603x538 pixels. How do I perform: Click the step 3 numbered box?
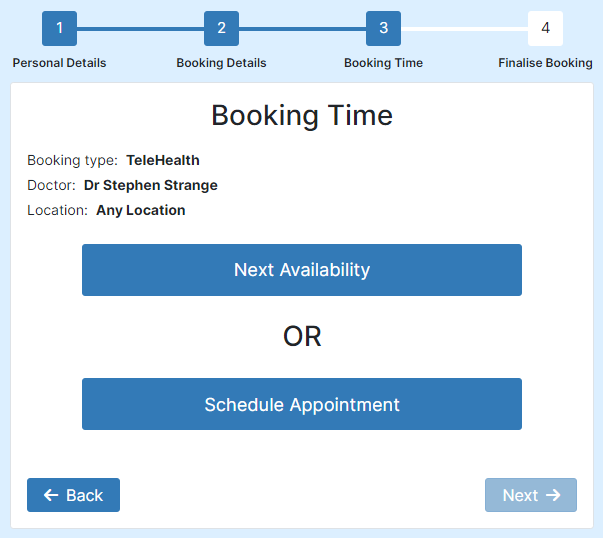(x=383, y=28)
